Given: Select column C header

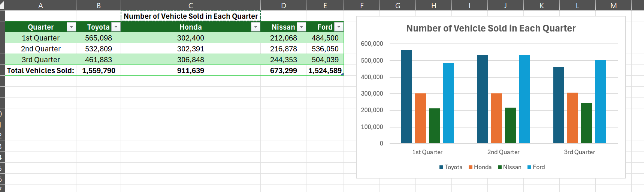Looking at the screenshot, I should pos(191,5).
